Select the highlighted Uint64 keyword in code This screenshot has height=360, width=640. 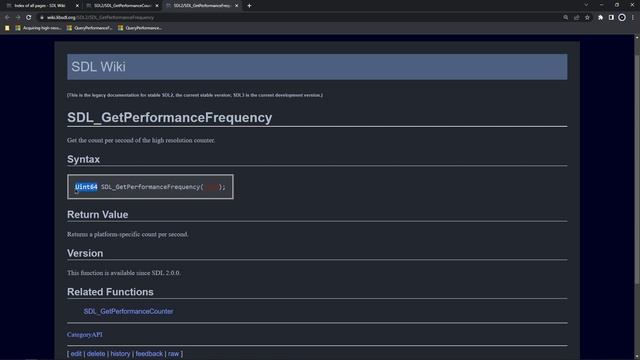pyautogui.click(x=86, y=187)
